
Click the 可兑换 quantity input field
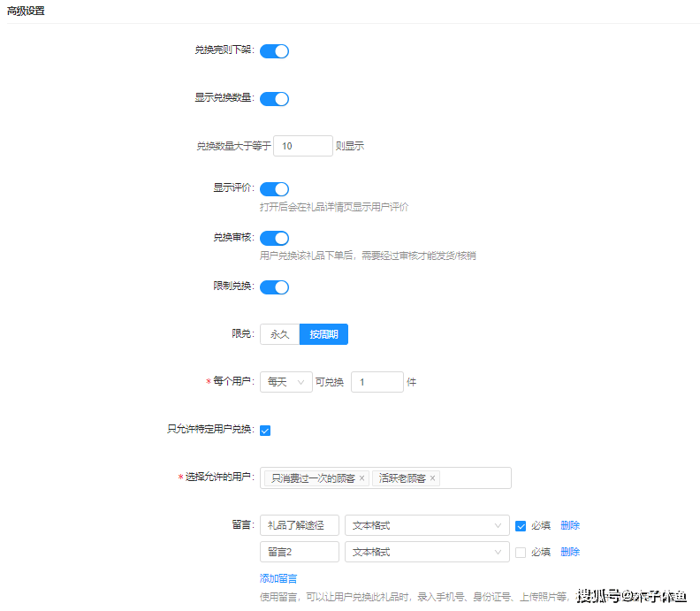pos(377,382)
